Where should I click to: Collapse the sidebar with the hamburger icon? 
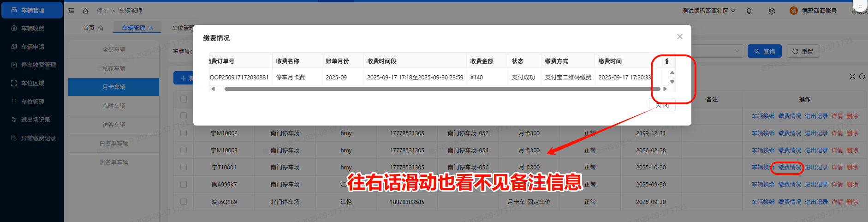(71, 11)
